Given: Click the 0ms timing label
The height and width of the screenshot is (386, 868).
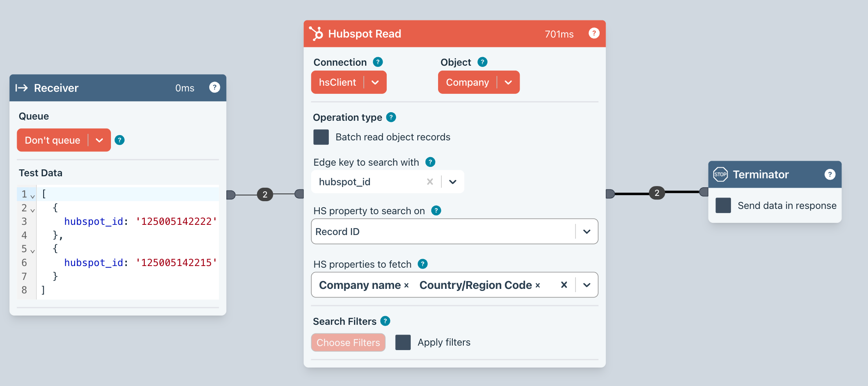Looking at the screenshot, I should tap(185, 88).
